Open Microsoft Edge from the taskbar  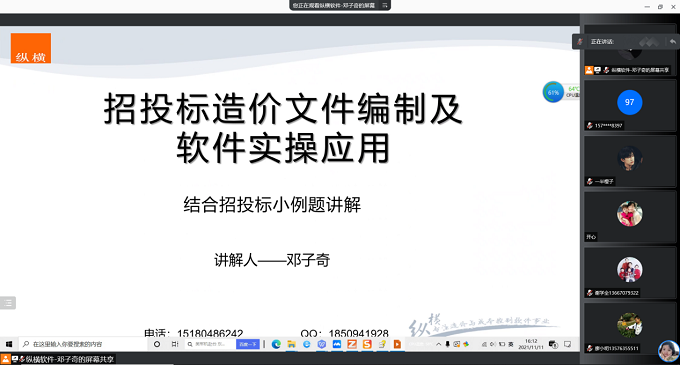[x=276, y=344]
